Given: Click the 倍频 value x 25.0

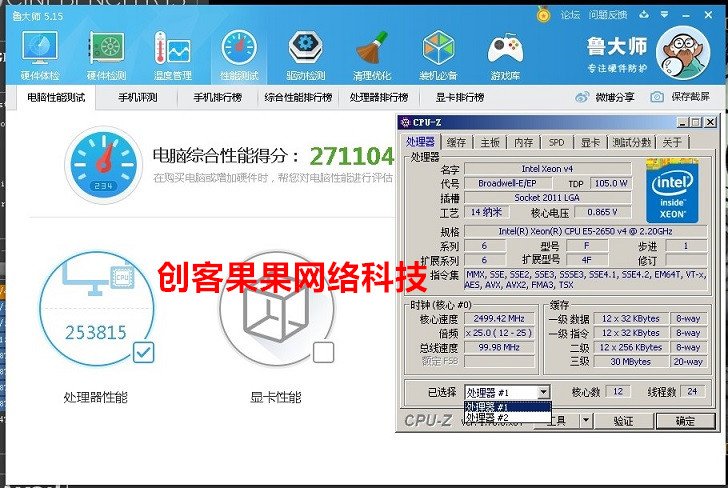Looking at the screenshot, I should (x=499, y=333).
